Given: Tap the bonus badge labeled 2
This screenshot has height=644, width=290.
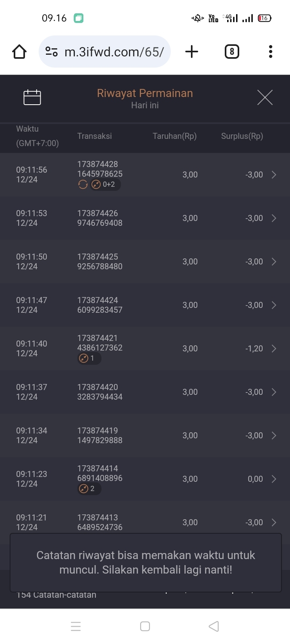Looking at the screenshot, I should pyautogui.click(x=89, y=489).
